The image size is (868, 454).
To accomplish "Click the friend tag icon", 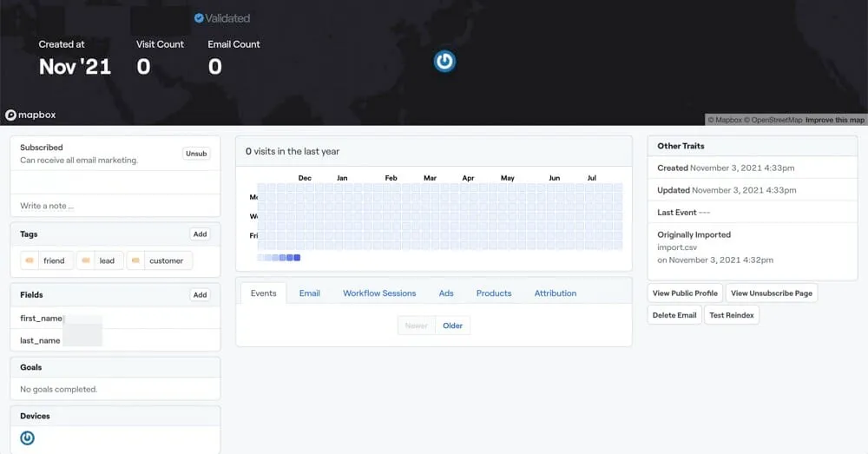I will coord(31,260).
